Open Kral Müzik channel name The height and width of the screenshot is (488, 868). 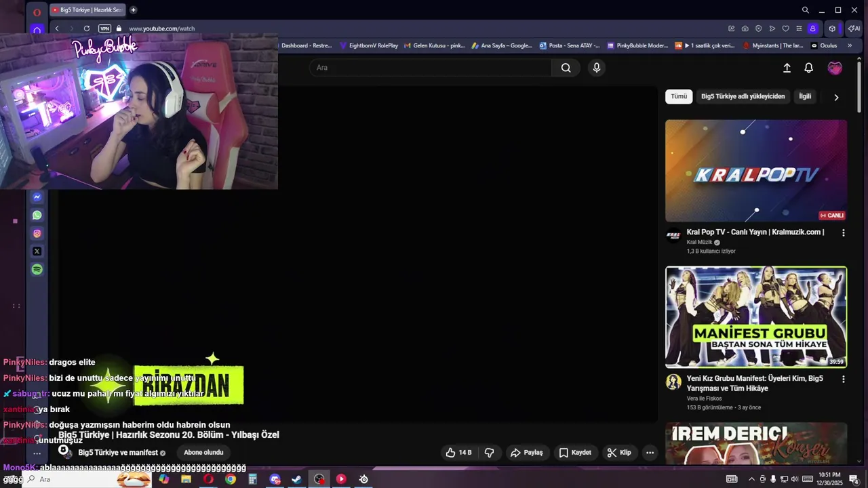point(699,242)
